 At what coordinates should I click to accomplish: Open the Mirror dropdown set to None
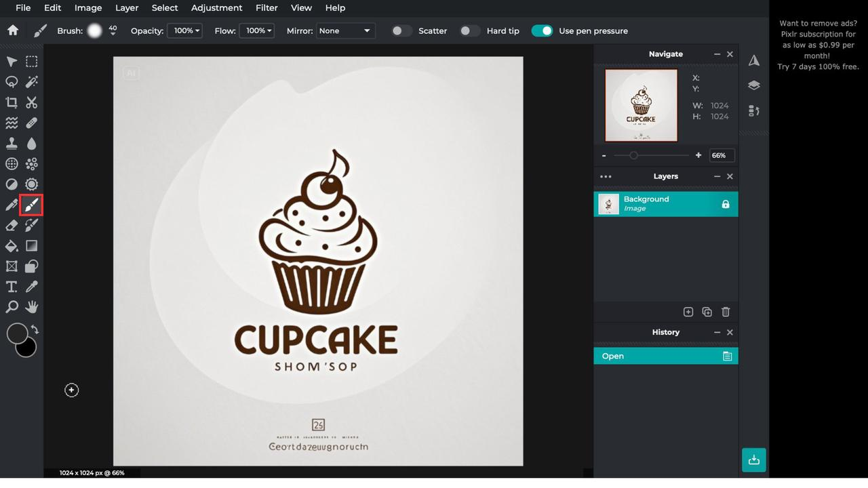tap(346, 30)
